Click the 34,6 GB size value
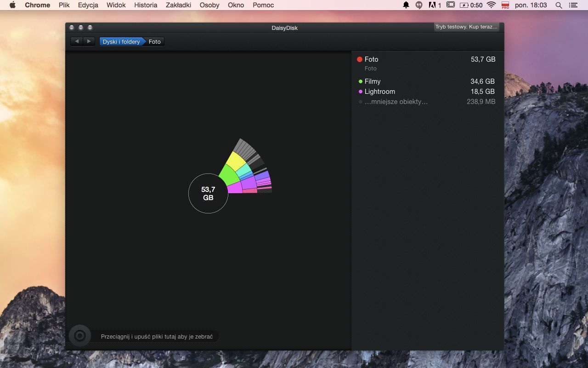The width and height of the screenshot is (588, 368). [x=482, y=81]
